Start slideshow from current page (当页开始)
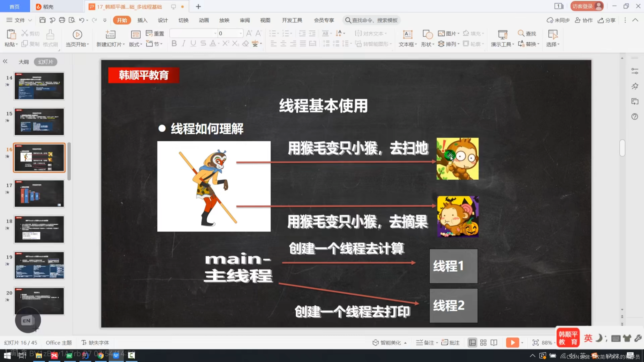The height and width of the screenshot is (362, 644). click(x=77, y=34)
